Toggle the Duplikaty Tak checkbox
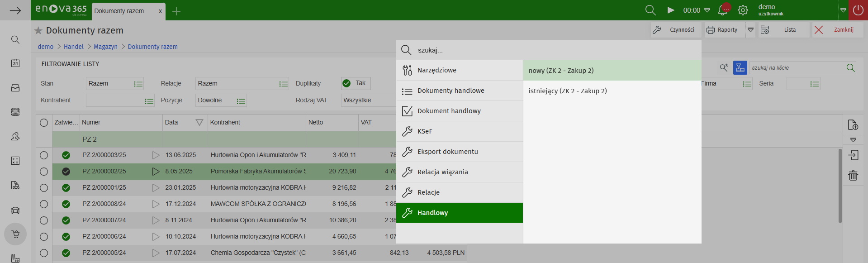The image size is (868, 263). pyautogui.click(x=347, y=83)
